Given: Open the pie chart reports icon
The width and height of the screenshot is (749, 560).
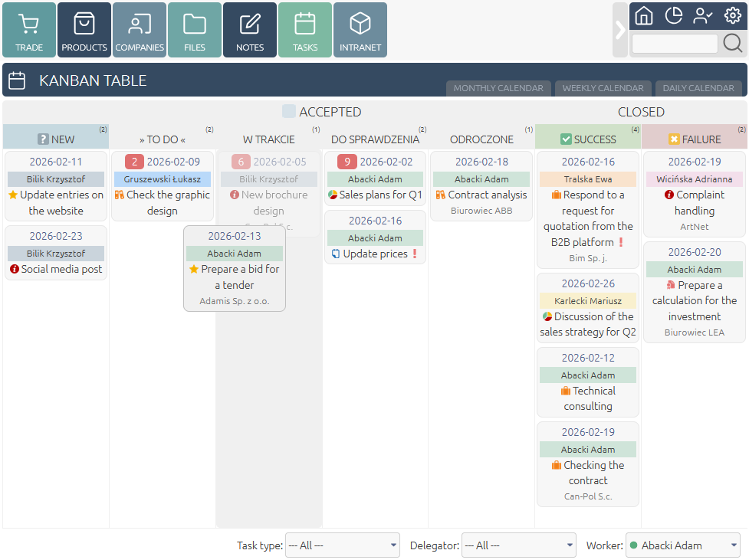Looking at the screenshot, I should point(674,16).
